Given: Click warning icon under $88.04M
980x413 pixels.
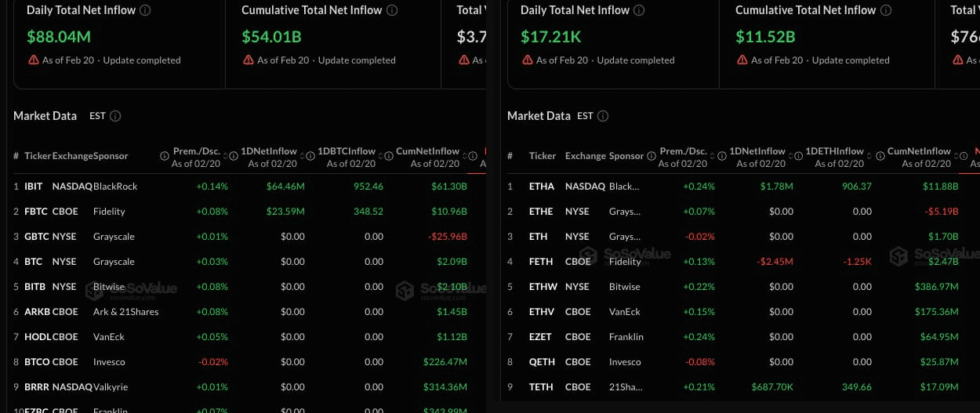Looking at the screenshot, I should (x=33, y=60).
